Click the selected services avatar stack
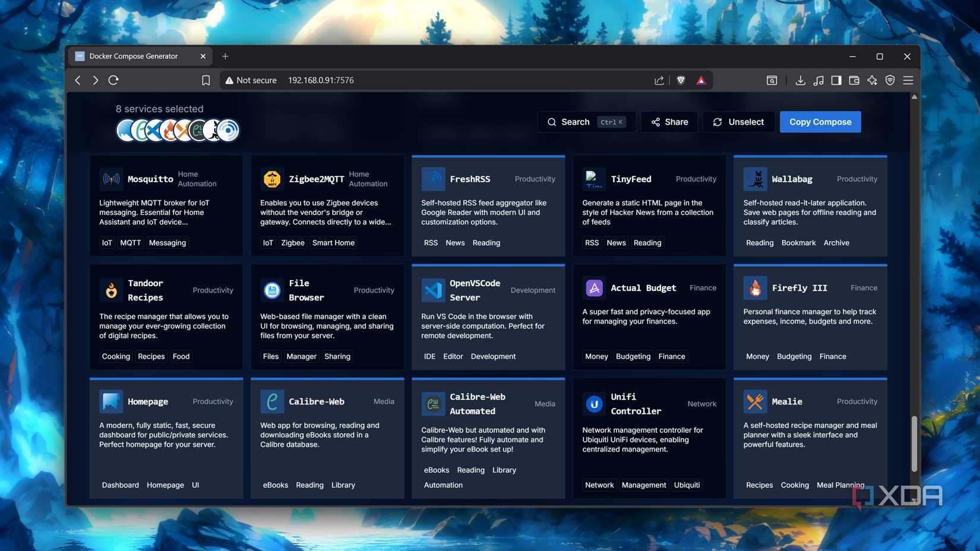980x551 pixels. (178, 130)
